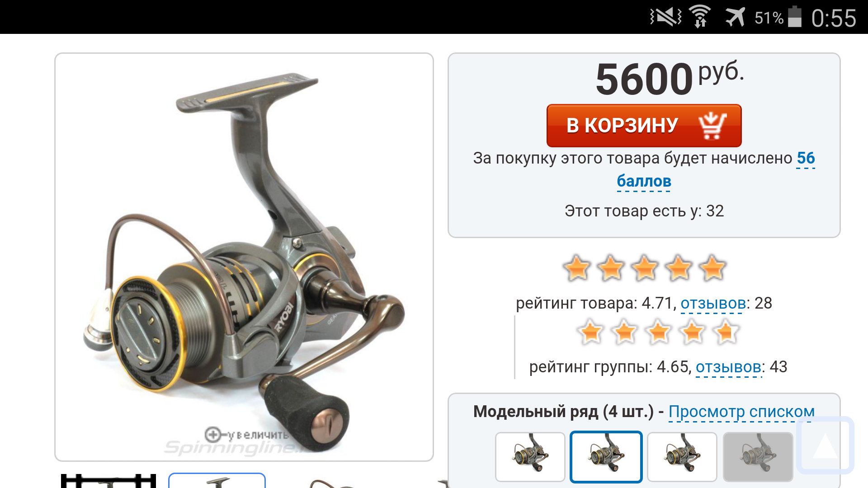Open group reviews link 'отзывов: 43'

[x=728, y=367]
